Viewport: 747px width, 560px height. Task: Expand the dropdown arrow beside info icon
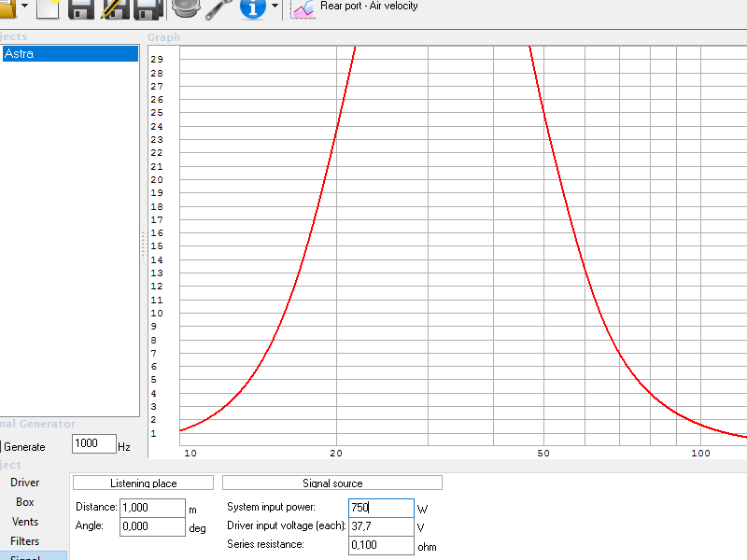(x=275, y=7)
